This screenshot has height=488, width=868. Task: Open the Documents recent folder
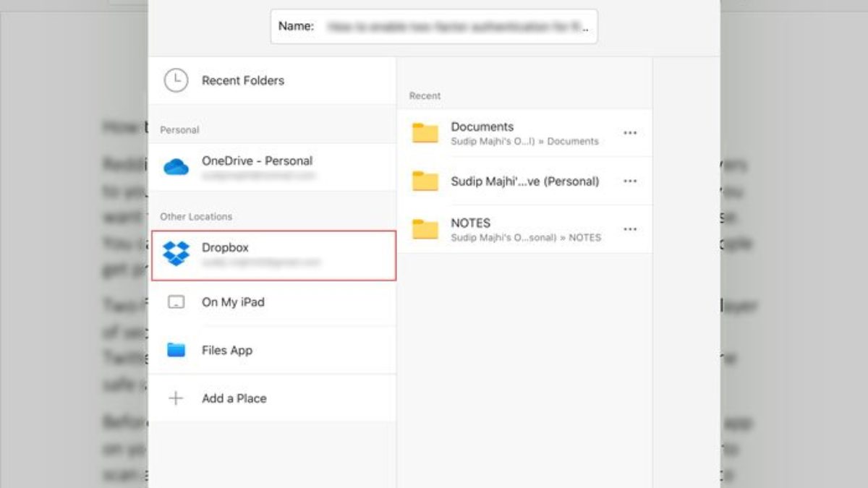524,133
